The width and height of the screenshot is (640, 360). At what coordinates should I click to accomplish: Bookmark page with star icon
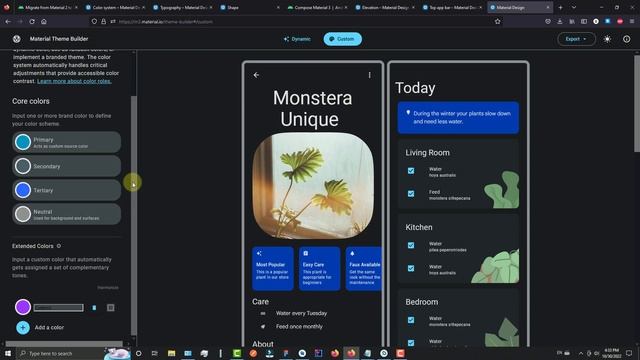click(498, 22)
